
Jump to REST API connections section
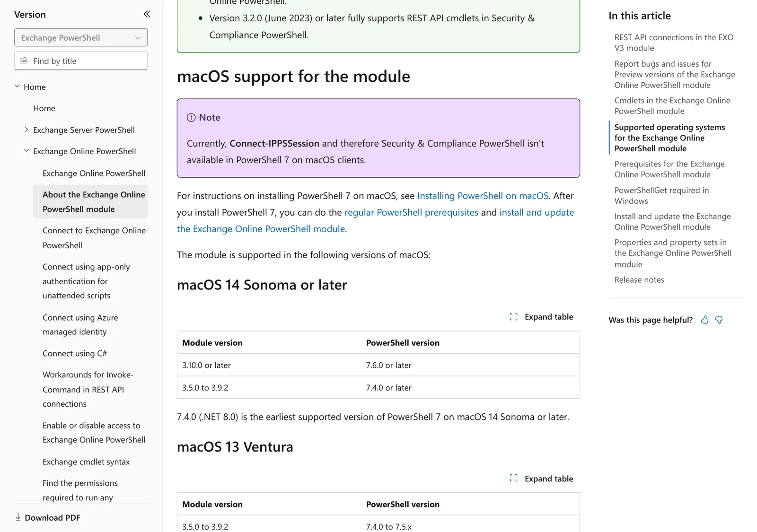tap(674, 43)
